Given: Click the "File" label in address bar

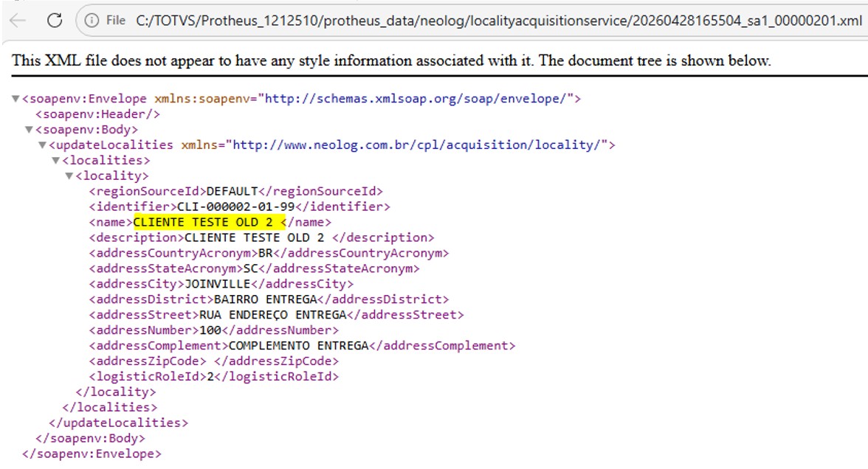Looking at the screenshot, I should click(116, 21).
